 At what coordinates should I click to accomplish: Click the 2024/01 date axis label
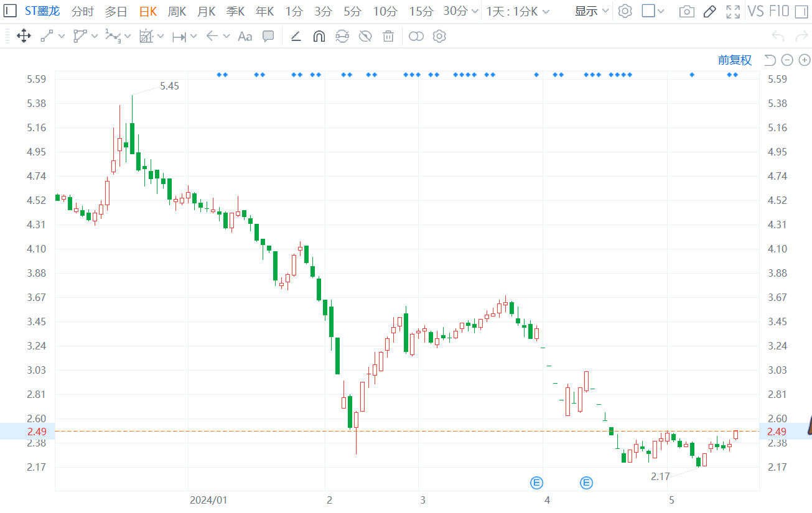tap(210, 500)
